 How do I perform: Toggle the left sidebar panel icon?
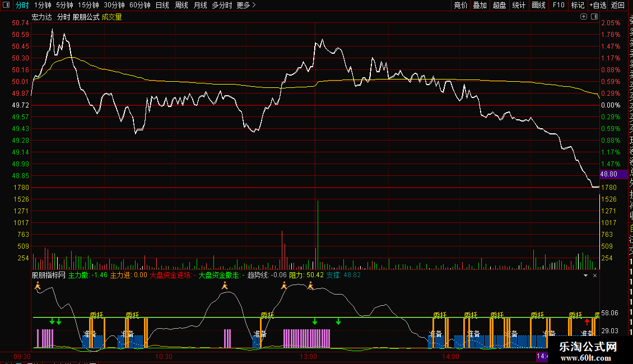pos(6,5)
